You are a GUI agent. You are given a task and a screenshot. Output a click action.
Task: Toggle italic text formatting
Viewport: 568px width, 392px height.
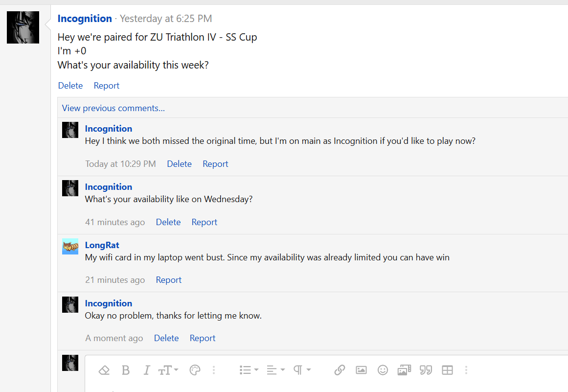(146, 370)
